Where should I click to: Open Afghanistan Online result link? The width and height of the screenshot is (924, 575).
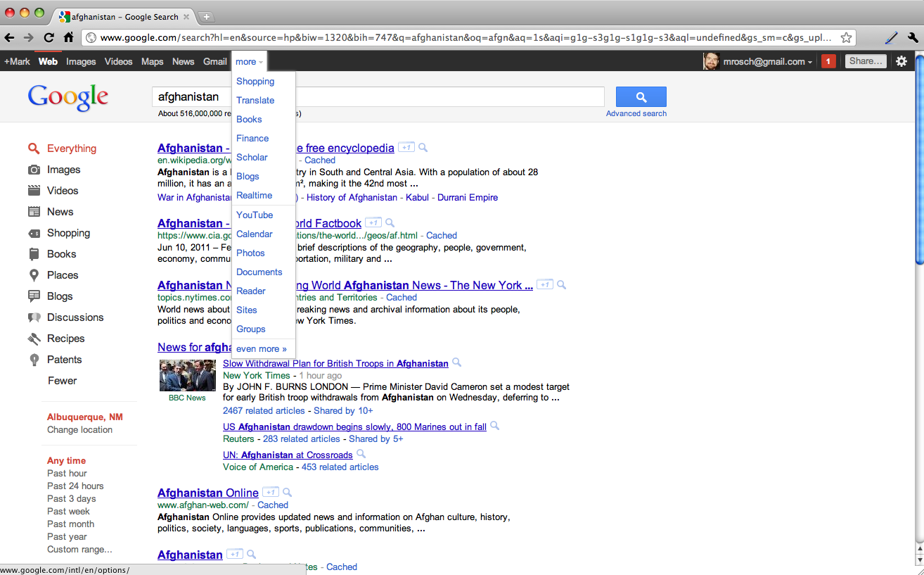tap(208, 493)
